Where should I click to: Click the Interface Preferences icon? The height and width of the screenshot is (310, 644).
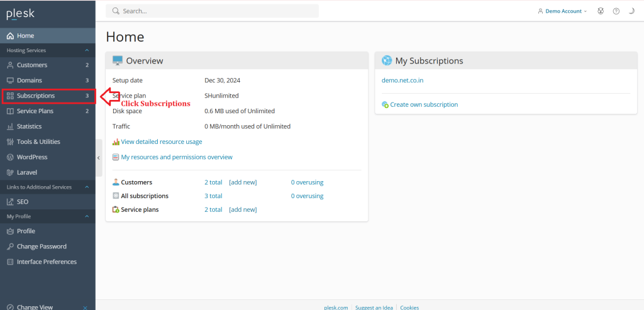10,262
